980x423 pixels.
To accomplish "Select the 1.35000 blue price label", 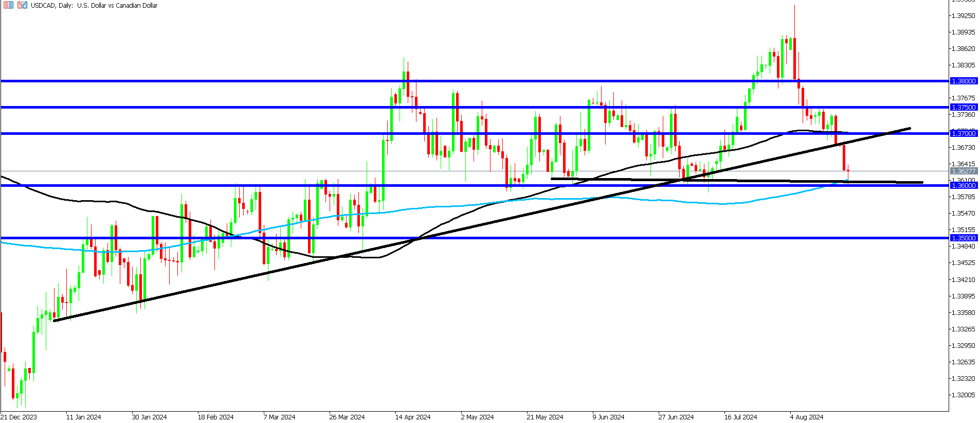I will click(964, 238).
